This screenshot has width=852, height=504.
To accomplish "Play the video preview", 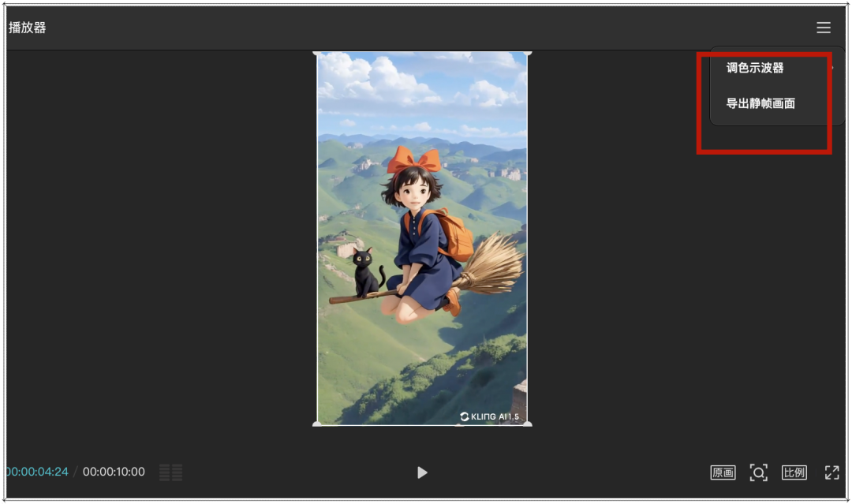I will (x=421, y=472).
